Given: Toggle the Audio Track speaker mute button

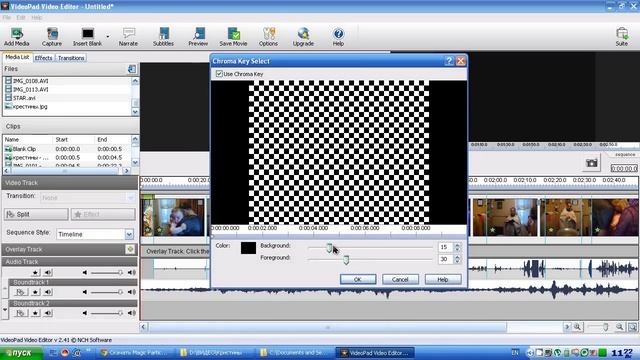Looking at the screenshot, I should point(48,272).
